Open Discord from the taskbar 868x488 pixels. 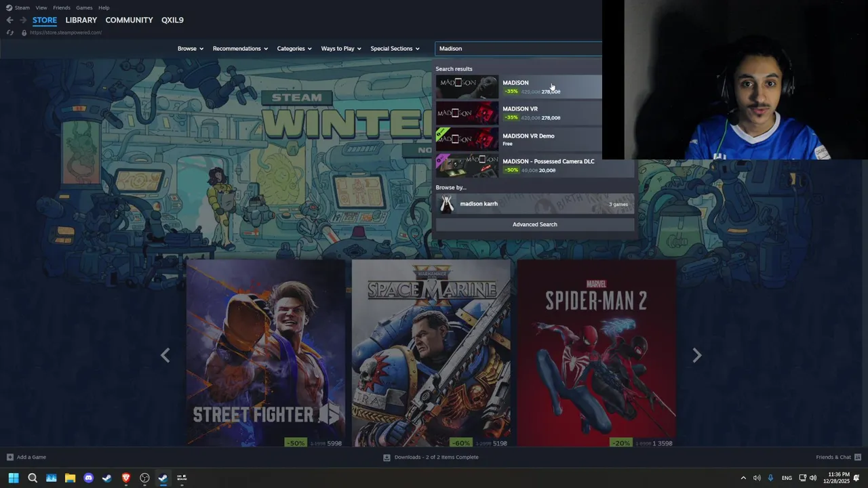click(x=88, y=478)
